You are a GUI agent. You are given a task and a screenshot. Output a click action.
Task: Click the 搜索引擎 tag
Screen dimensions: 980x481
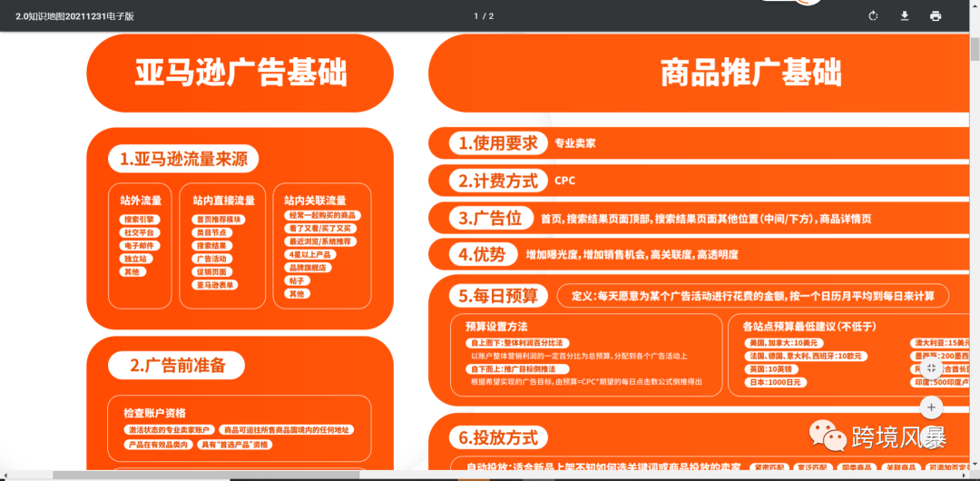140,220
